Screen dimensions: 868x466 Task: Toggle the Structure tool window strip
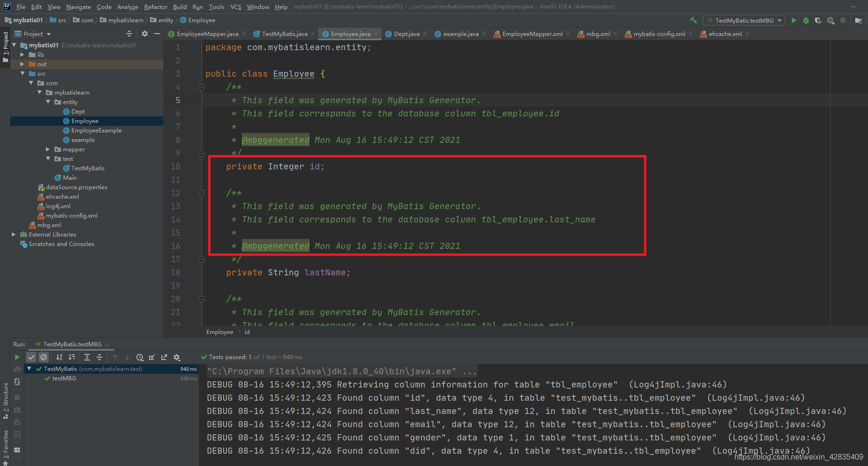(5, 401)
